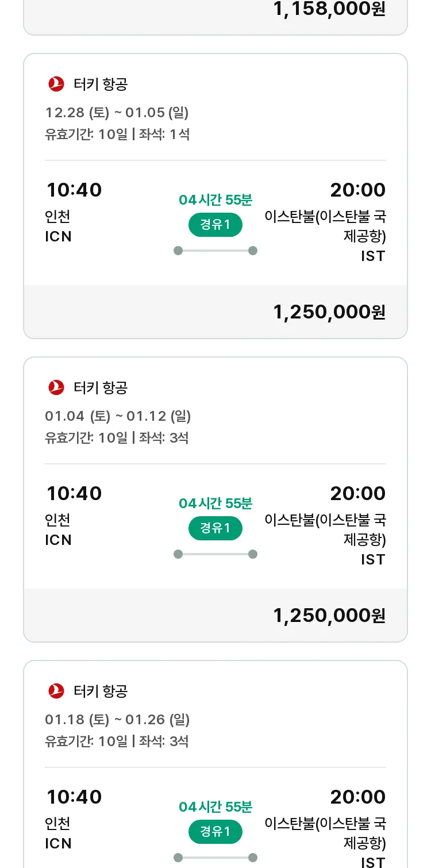Viewport: 431px width, 868px height.
Task: Select 1,250,000원 price for 12.28 departure
Action: 329,312
